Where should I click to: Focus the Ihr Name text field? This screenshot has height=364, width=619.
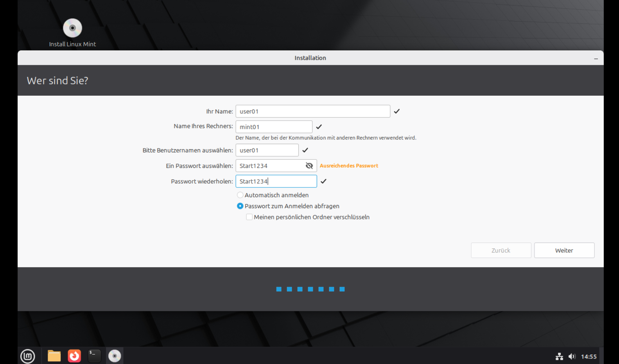tap(312, 111)
